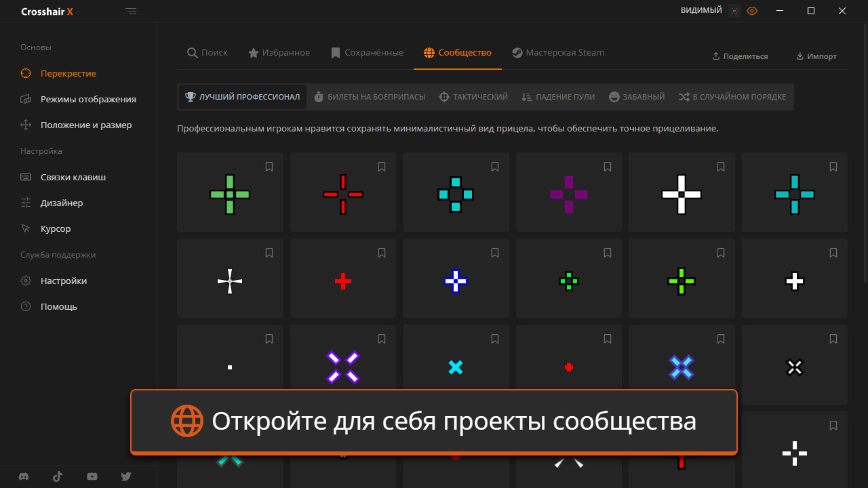The height and width of the screenshot is (488, 868).
Task: Bookmark the white plus crosshair preset
Action: coord(720,167)
